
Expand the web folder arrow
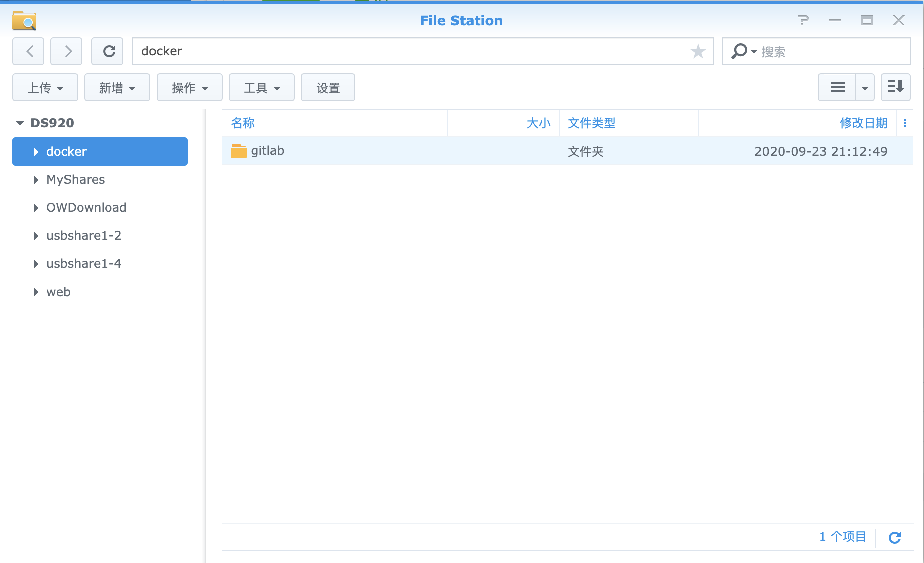tap(36, 292)
